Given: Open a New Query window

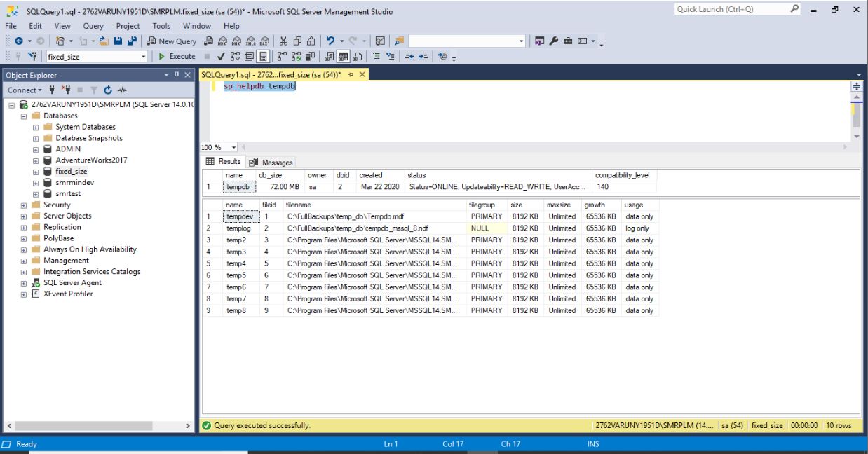Looking at the screenshot, I should tap(171, 40).
